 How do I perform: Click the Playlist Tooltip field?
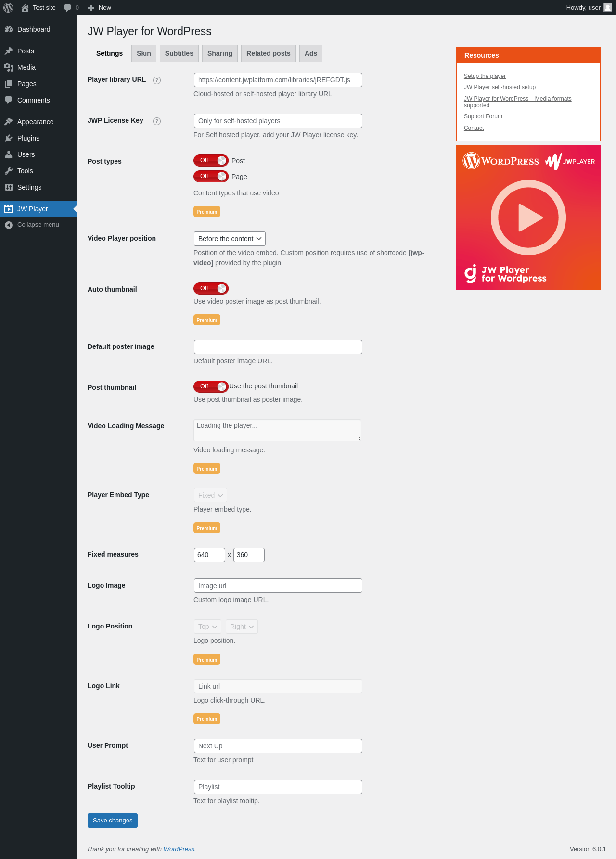click(x=278, y=787)
